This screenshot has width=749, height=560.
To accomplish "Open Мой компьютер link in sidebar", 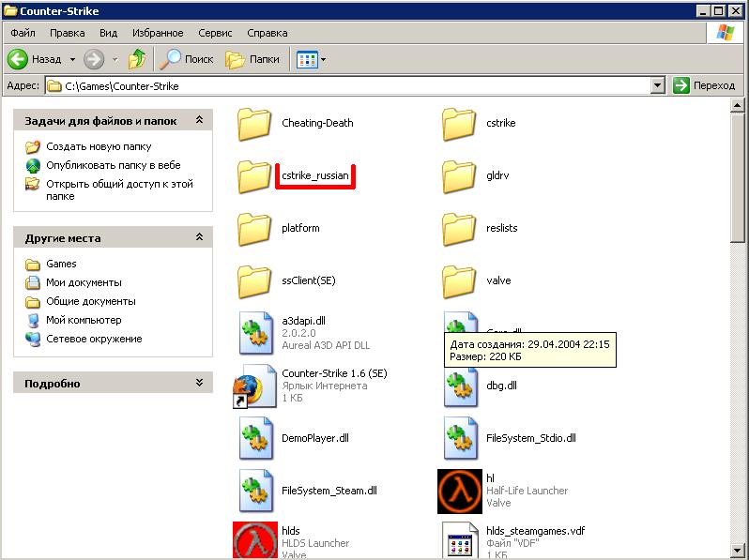I will point(84,320).
